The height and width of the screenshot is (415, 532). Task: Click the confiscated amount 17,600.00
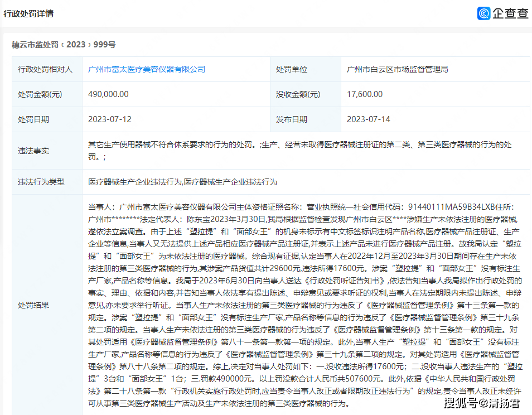click(365, 94)
